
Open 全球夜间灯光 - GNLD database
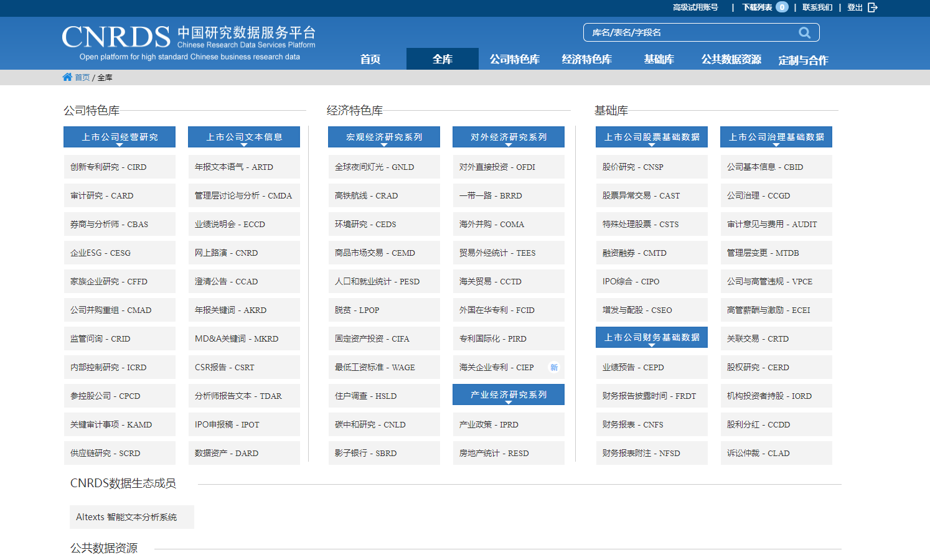click(384, 167)
